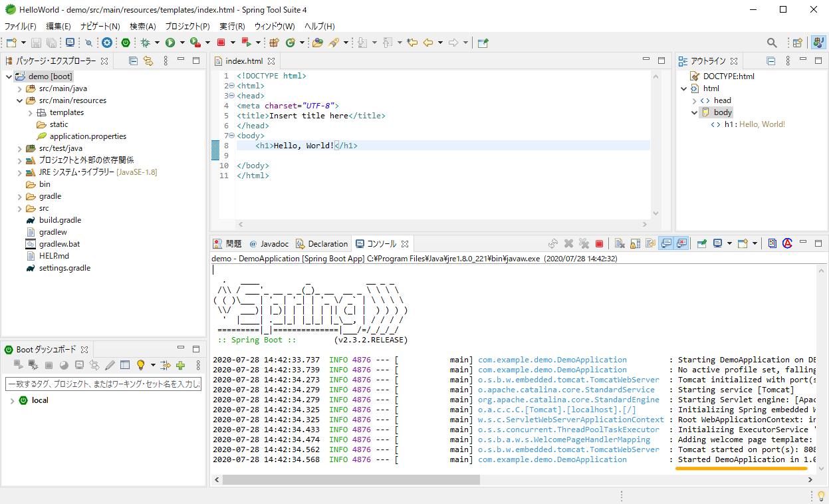Click the Debug bug icon in main toolbar
This screenshot has width=829, height=504.
[145, 43]
